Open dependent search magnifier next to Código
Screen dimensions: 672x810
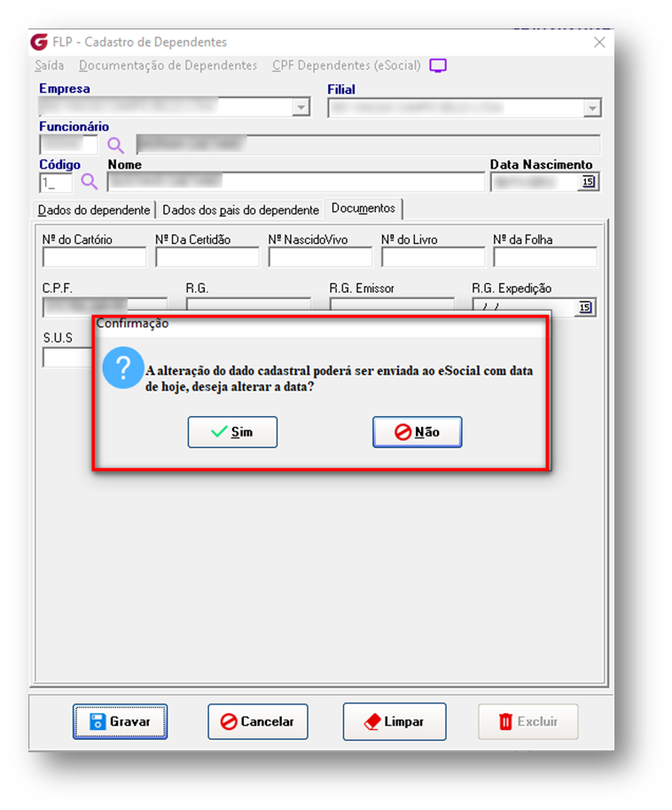[x=90, y=181]
